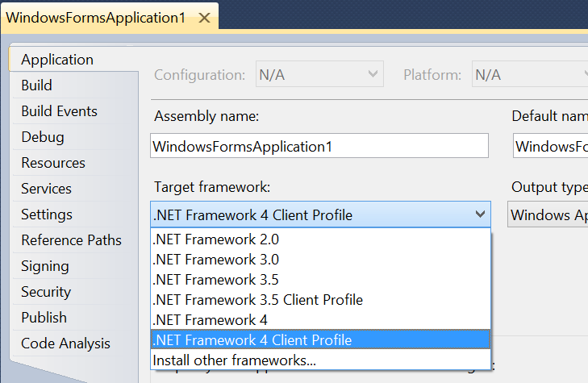Open the Application properties page
Image resolution: width=588 pixels, height=383 pixels.
pyautogui.click(x=73, y=60)
